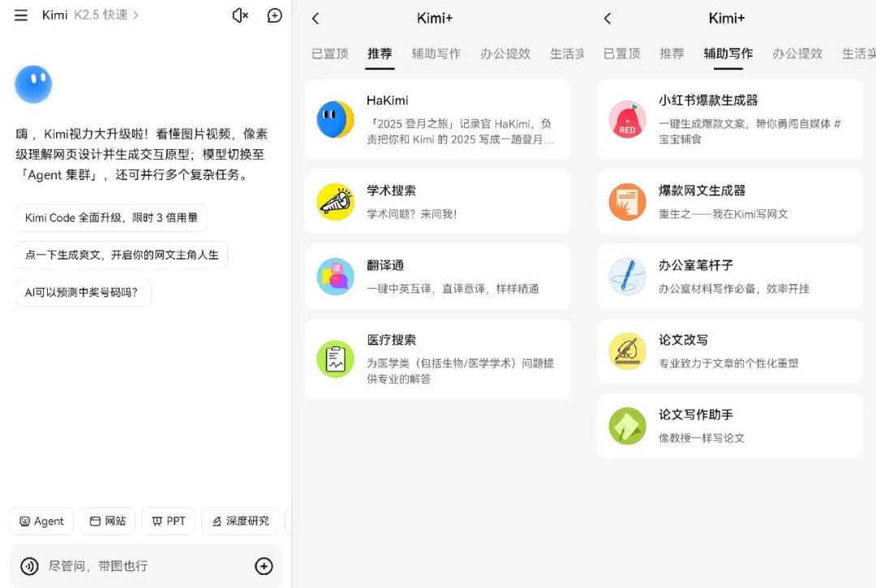Viewport: 876px width, 588px height.
Task: Go back from the right Kimi+ screen
Action: click(608, 19)
